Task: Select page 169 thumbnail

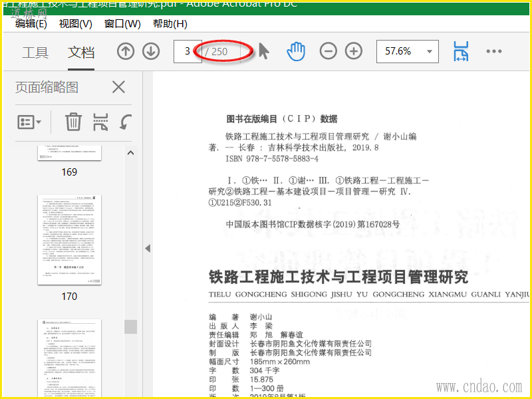Action: coord(69,153)
